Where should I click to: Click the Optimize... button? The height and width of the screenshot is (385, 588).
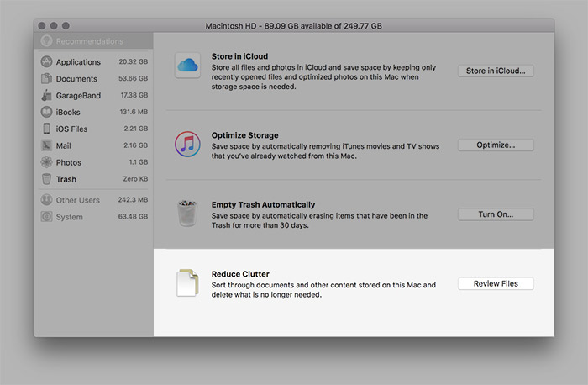(496, 145)
